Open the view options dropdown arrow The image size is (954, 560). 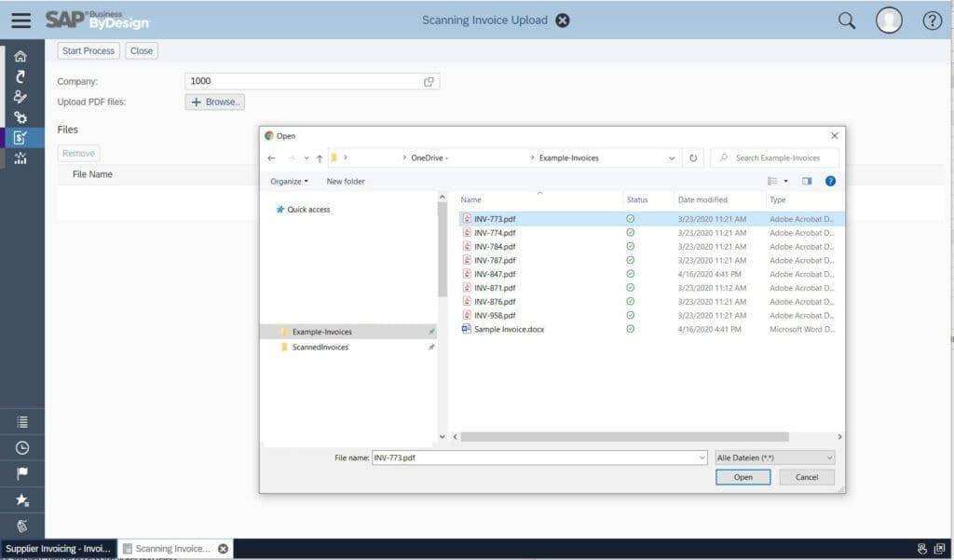click(x=785, y=182)
